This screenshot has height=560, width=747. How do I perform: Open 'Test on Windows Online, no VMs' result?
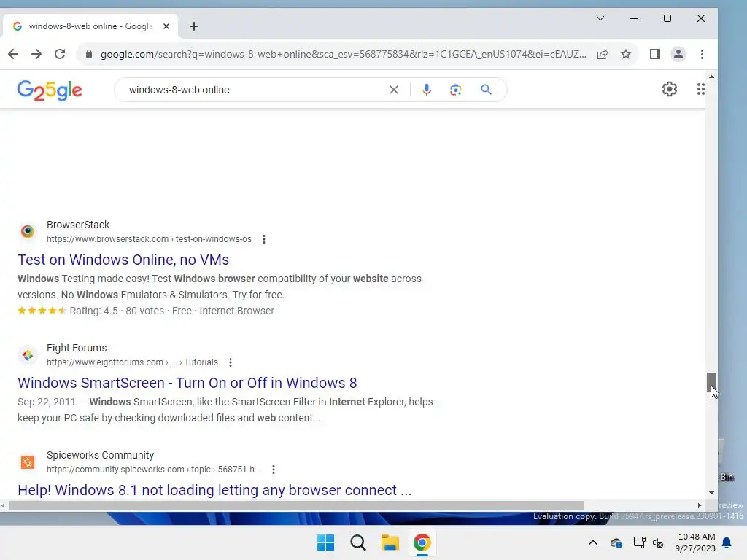coord(123,260)
